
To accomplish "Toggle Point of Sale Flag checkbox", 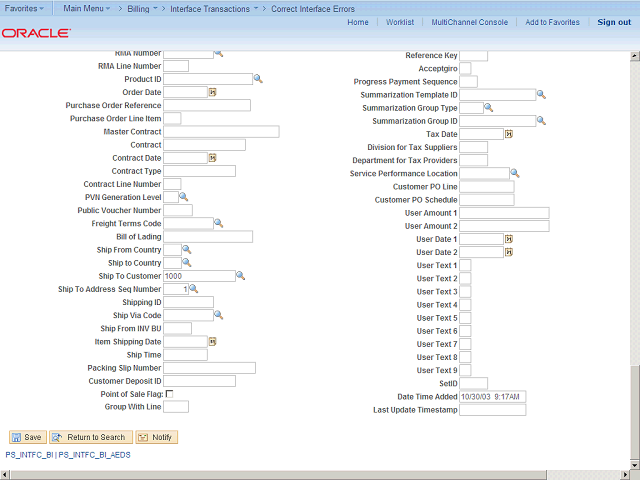I will (169, 394).
